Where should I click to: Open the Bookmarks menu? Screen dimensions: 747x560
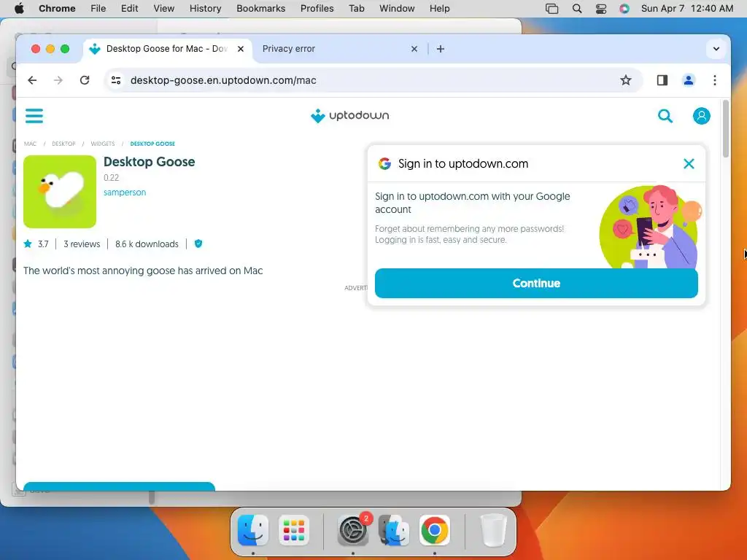(260, 9)
